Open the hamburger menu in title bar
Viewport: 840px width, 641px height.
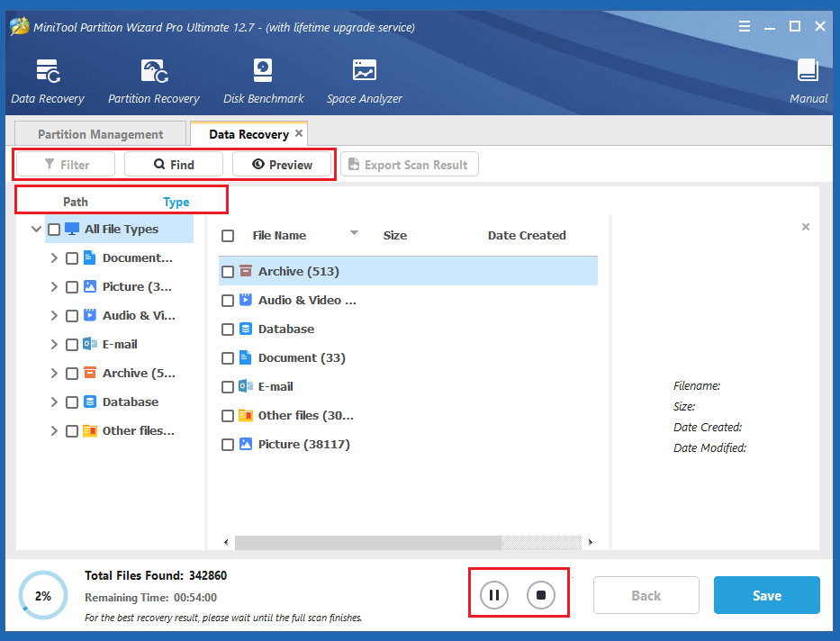coord(744,26)
